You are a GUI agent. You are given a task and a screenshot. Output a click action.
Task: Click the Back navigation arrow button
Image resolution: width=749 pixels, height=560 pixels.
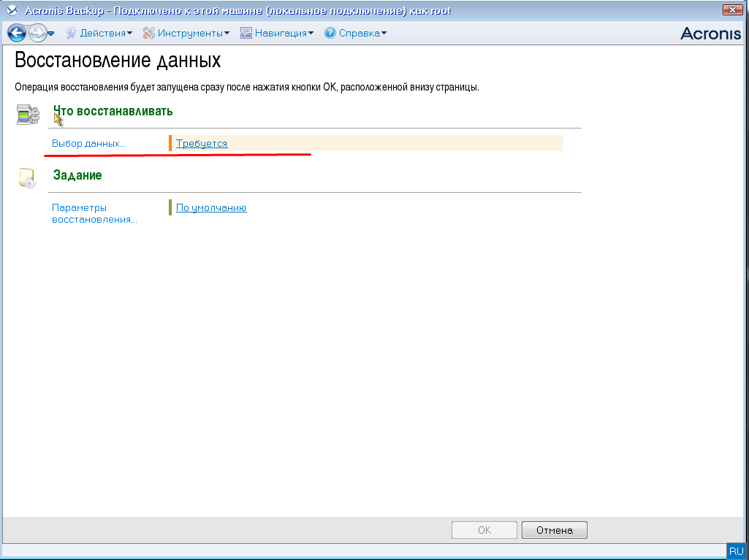pos(17,33)
